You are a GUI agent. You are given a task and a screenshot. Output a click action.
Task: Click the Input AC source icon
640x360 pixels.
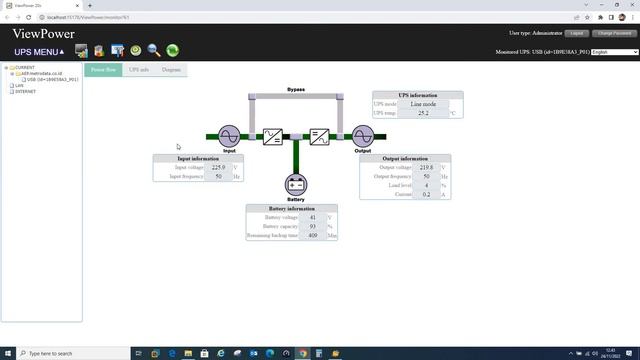click(x=229, y=136)
